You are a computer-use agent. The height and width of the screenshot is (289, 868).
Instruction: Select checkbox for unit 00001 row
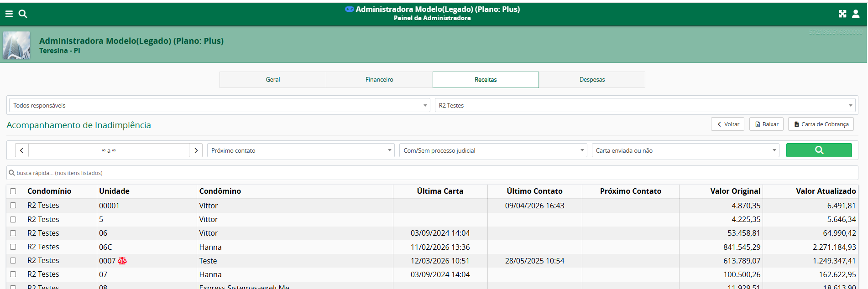pos(13,206)
